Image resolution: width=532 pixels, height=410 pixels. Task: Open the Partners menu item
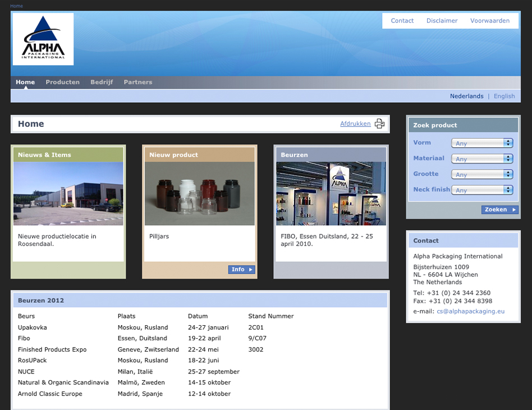coord(138,82)
